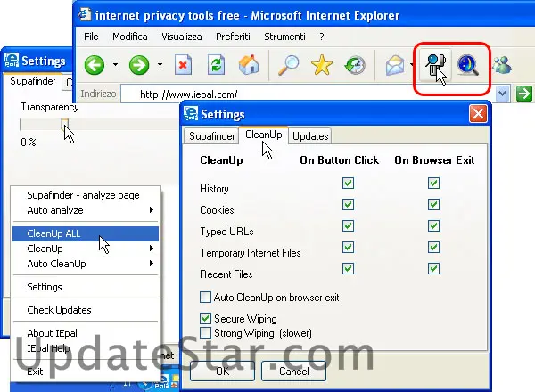Click the green Go arrow beside address bar

tap(523, 94)
